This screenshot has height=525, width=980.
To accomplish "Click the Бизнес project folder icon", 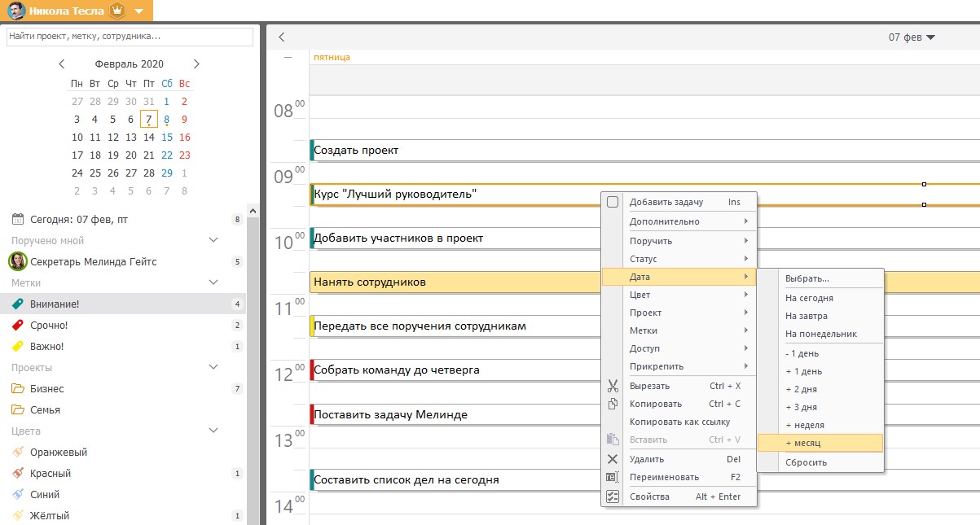I will [x=17, y=389].
